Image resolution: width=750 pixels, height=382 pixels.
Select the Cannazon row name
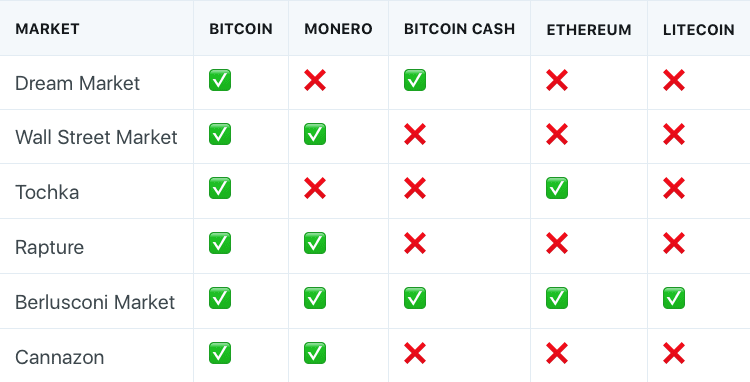(59, 357)
